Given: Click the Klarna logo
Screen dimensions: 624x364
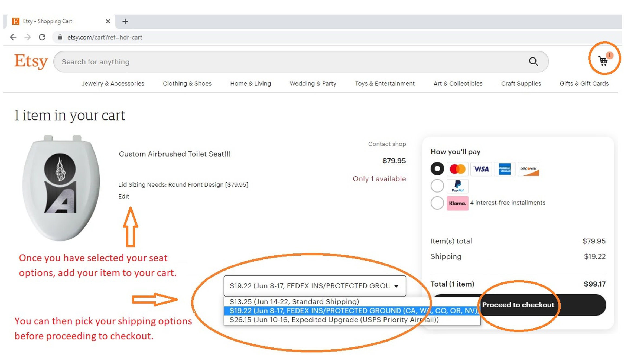Looking at the screenshot, I should pyautogui.click(x=457, y=203).
